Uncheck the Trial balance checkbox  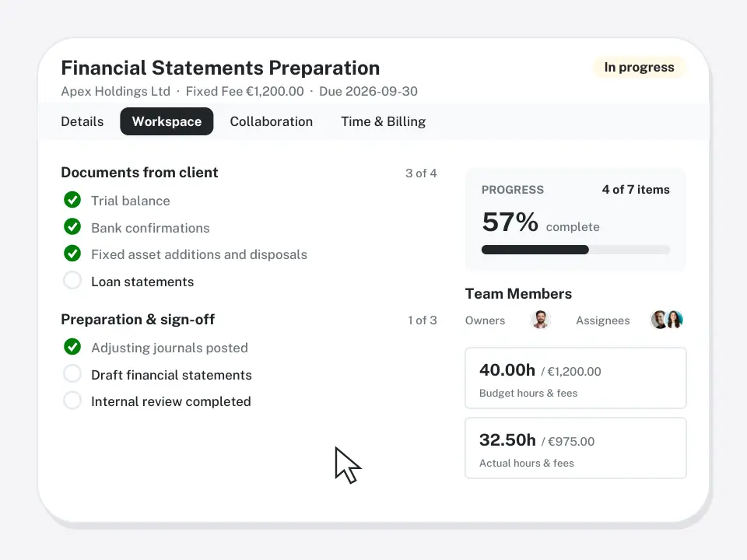72,200
